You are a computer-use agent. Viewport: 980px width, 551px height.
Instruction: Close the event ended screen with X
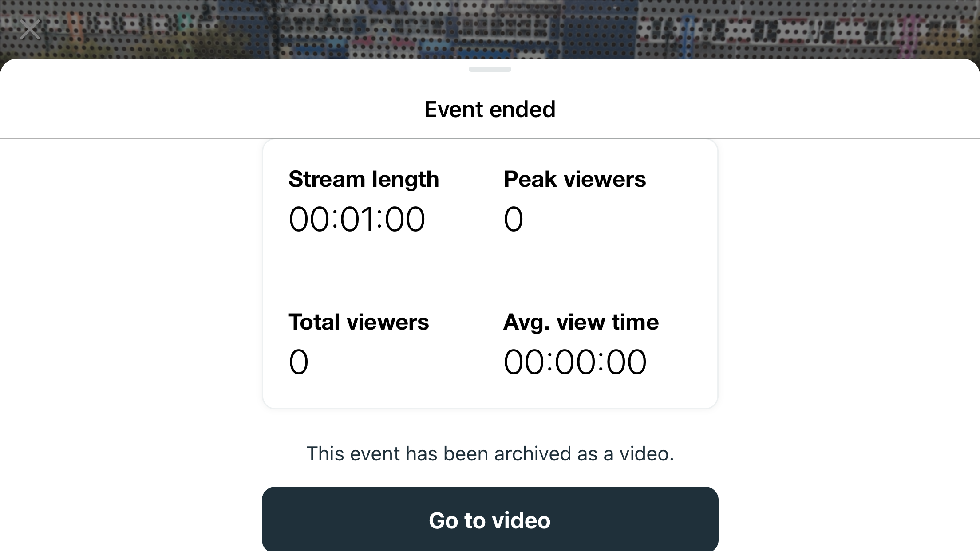tap(30, 30)
